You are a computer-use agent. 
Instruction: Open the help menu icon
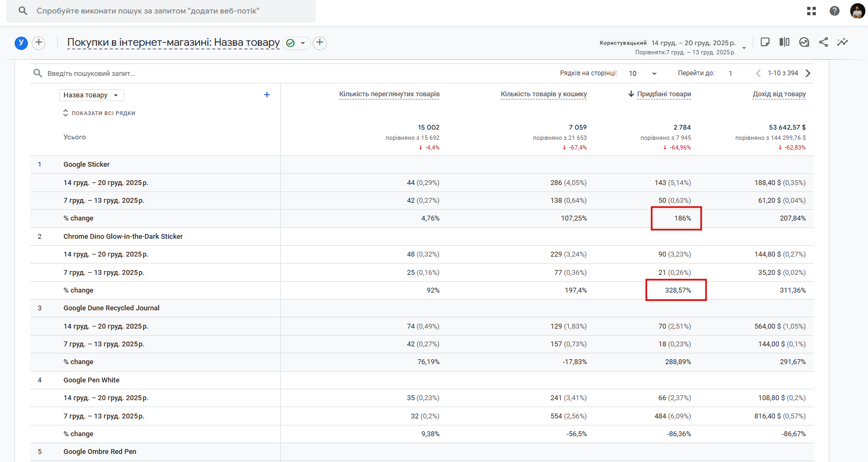click(835, 11)
